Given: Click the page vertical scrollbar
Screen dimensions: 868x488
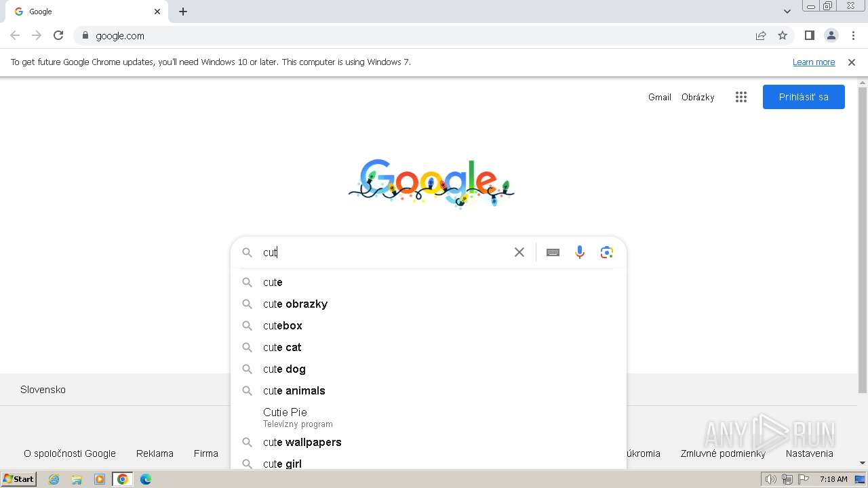Looking at the screenshot, I should coord(863,241).
